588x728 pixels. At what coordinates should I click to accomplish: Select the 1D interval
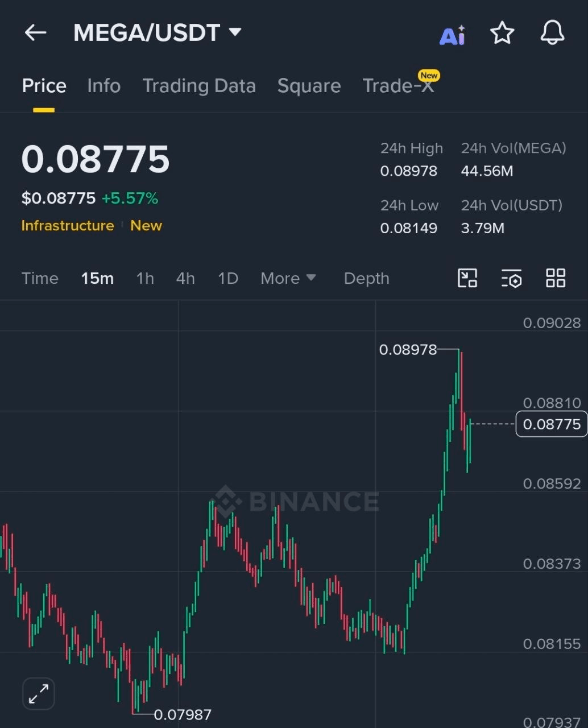pyautogui.click(x=228, y=278)
